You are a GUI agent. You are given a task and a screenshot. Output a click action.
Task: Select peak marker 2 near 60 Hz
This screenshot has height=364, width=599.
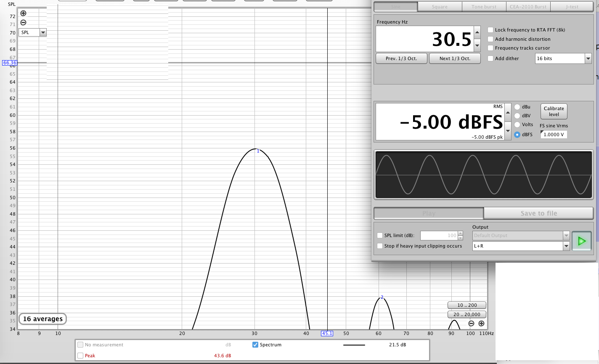pos(382,297)
